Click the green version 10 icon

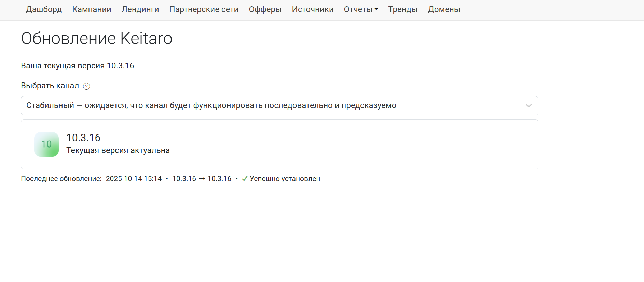[46, 144]
